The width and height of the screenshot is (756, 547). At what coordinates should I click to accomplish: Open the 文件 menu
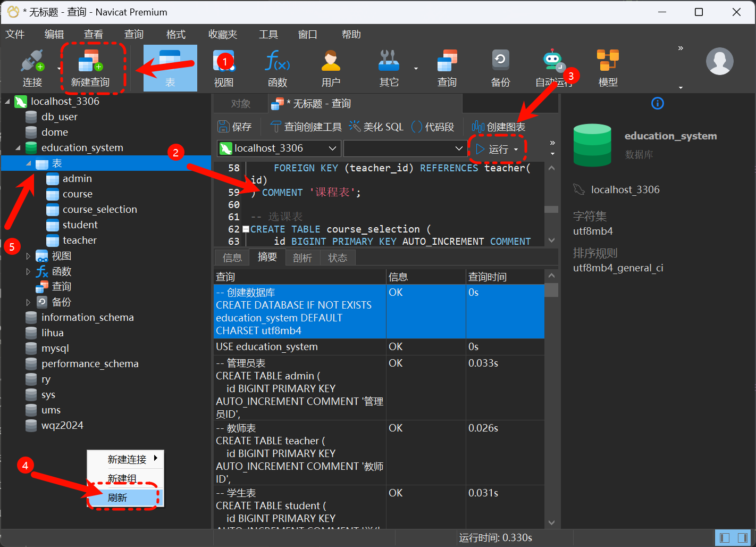click(x=15, y=35)
